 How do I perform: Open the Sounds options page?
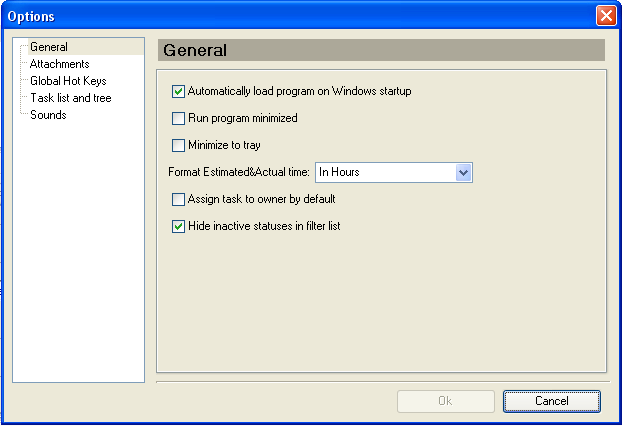(48, 115)
